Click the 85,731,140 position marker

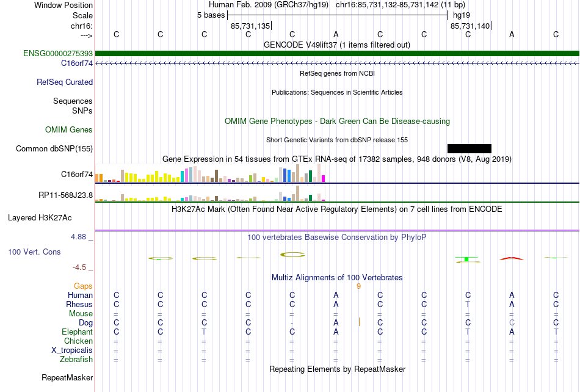[471, 26]
